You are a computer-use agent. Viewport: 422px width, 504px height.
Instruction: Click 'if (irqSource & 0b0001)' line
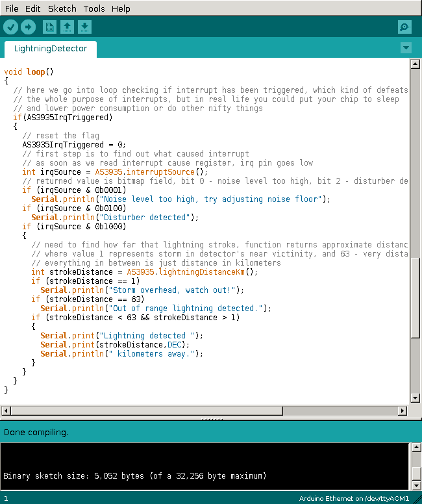coord(74,190)
